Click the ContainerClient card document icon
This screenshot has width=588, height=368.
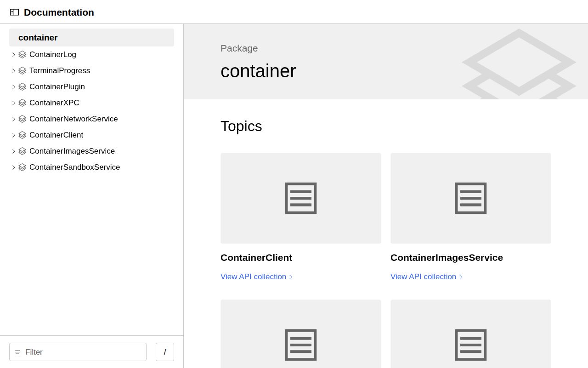(x=301, y=198)
